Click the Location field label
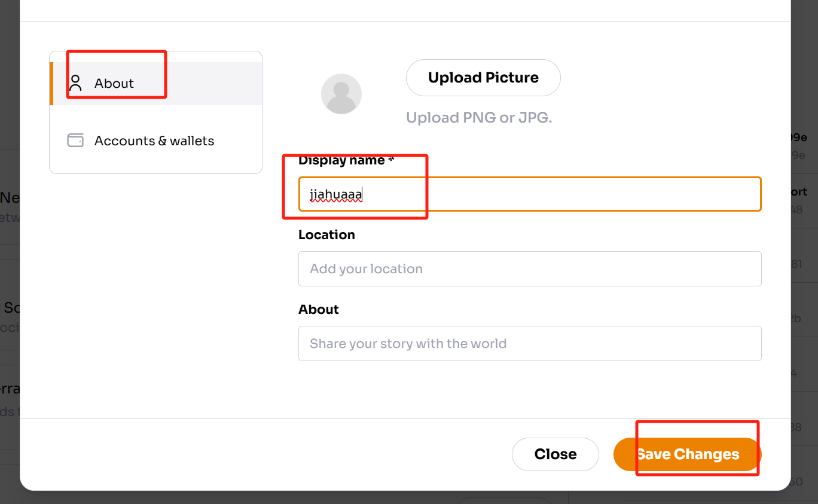Screen dimensions: 818x504 pyautogui.click(x=326, y=235)
